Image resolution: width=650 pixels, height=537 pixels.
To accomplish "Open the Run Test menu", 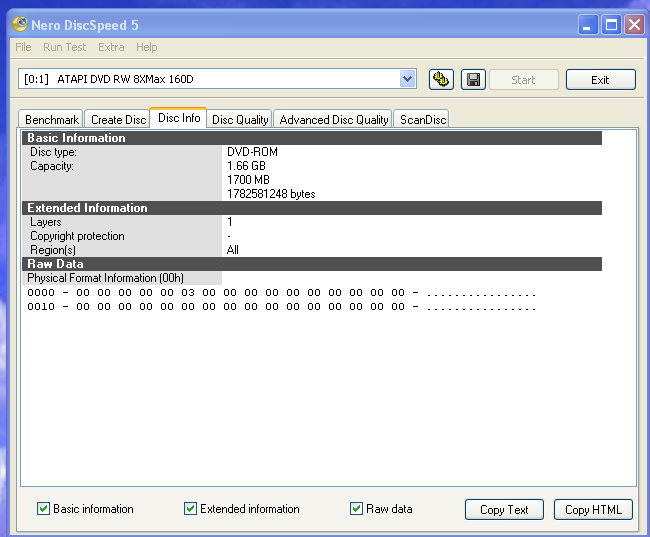I will (x=65, y=47).
